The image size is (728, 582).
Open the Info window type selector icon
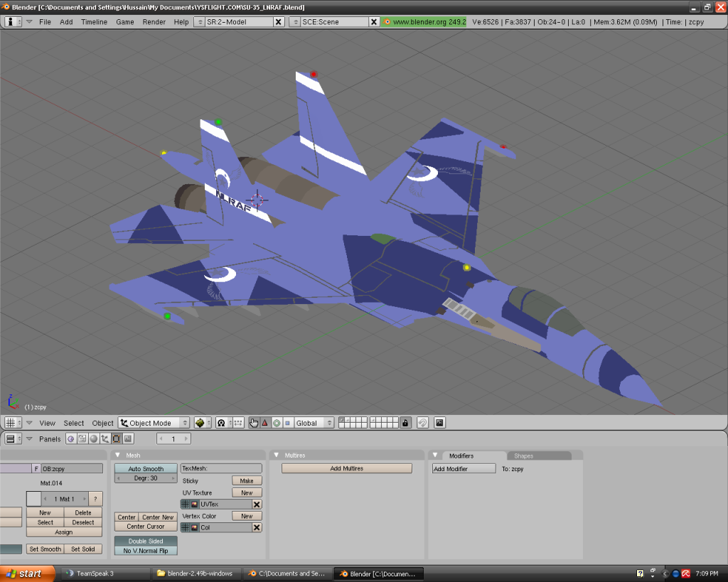click(13, 22)
